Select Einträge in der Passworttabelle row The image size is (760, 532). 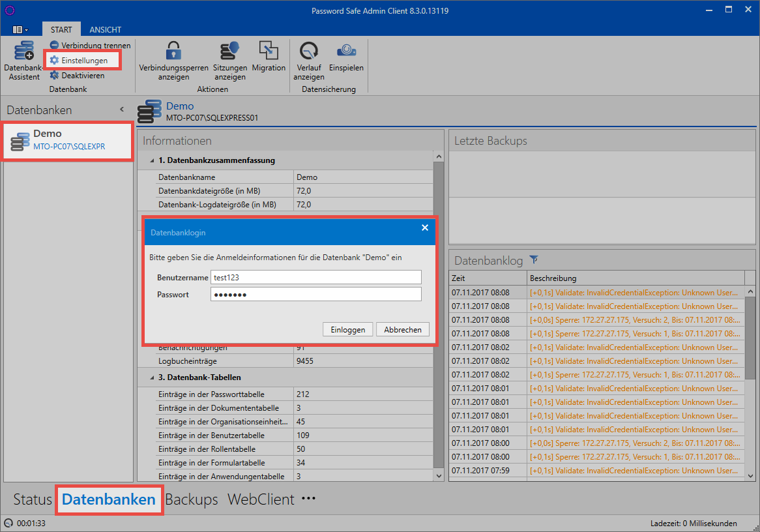(295, 394)
